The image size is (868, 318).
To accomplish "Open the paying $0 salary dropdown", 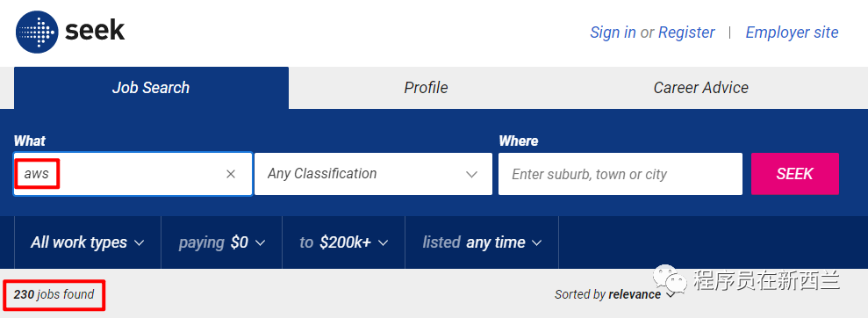I will (x=222, y=242).
